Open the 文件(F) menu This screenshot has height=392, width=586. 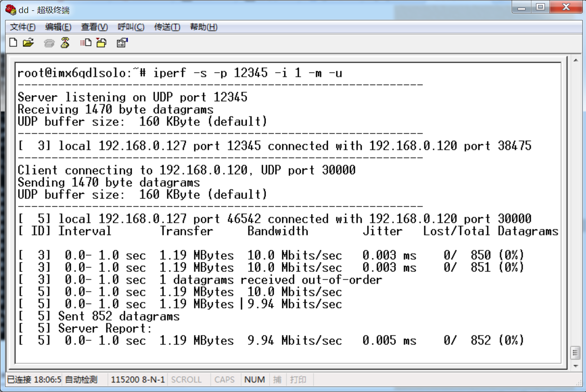(x=23, y=27)
